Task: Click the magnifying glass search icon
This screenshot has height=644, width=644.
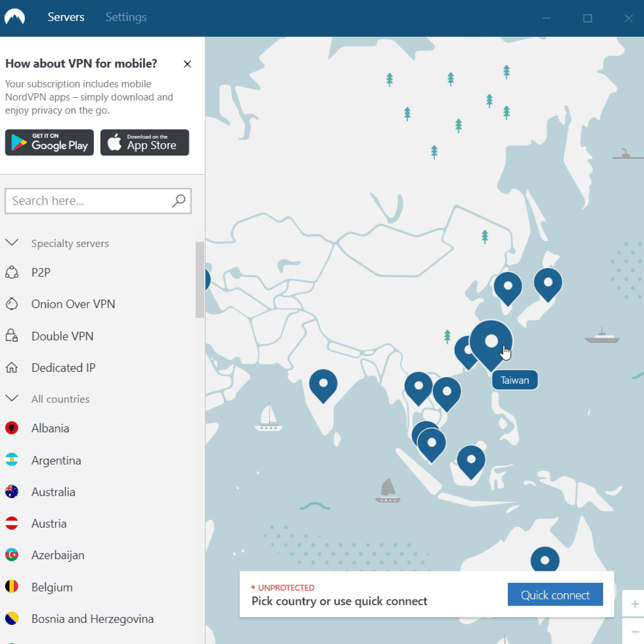Action: point(178,201)
